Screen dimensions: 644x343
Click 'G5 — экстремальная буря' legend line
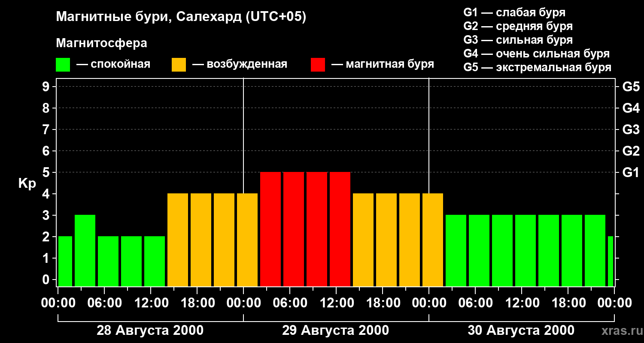pyautogui.click(x=538, y=67)
